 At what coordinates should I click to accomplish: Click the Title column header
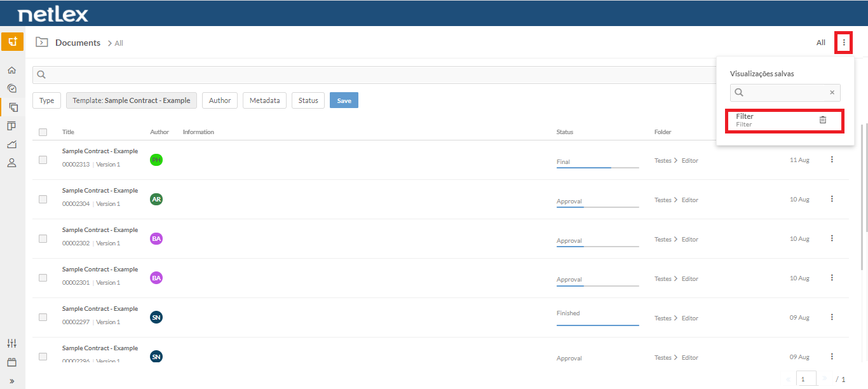[68, 132]
